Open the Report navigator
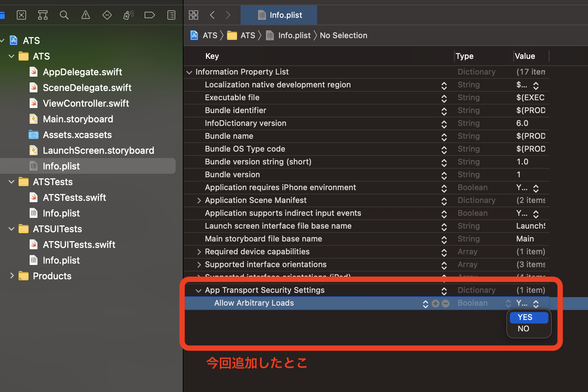Viewport: 588px width, 392px height. [x=171, y=15]
